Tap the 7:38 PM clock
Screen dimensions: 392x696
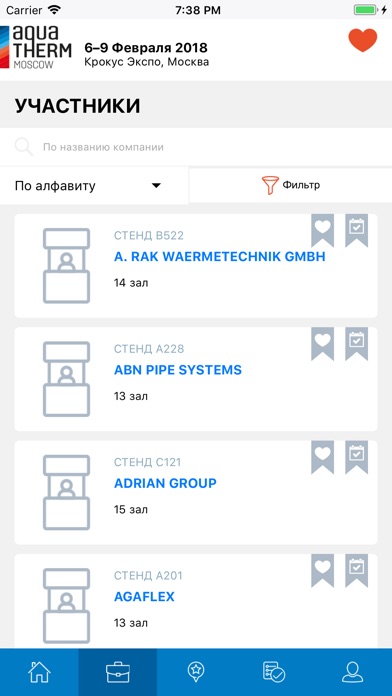[198, 10]
